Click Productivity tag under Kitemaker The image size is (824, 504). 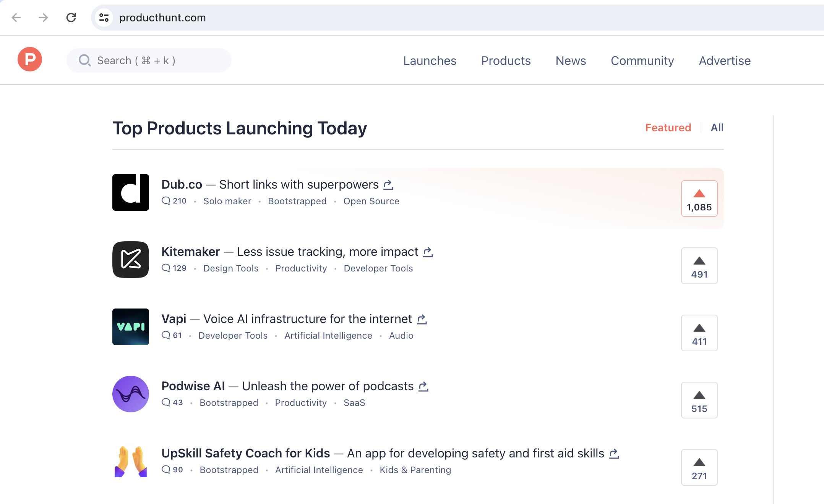pyautogui.click(x=301, y=268)
